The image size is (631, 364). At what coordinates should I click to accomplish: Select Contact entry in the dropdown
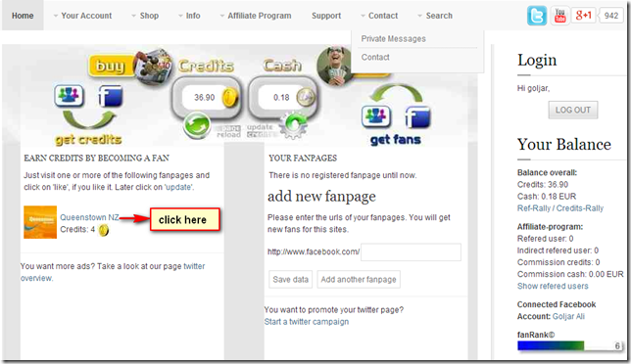coord(375,57)
